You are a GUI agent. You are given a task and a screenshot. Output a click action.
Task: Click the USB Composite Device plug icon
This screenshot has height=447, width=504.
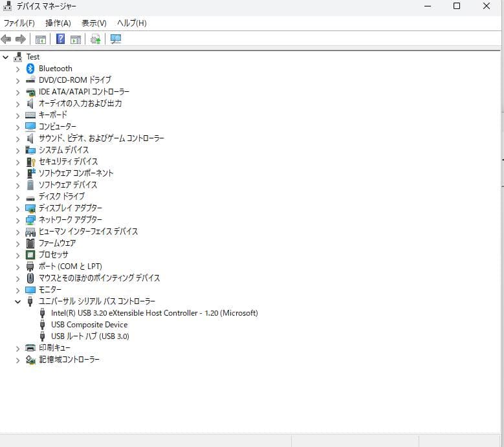42,325
